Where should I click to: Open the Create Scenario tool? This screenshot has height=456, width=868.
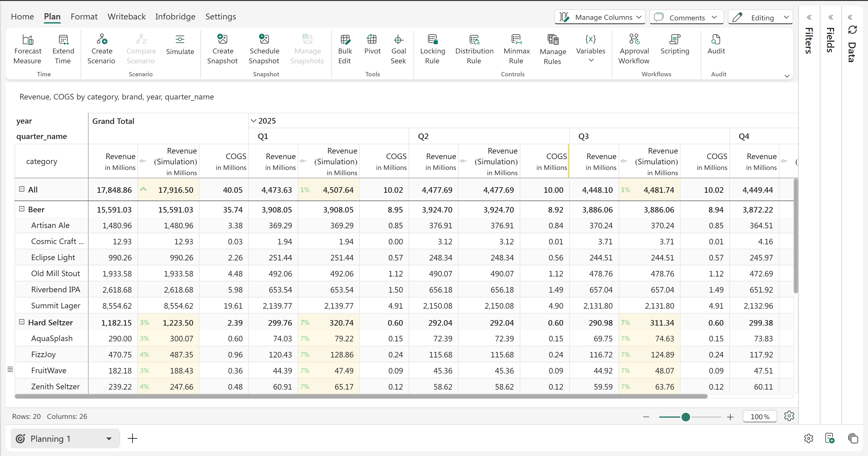coord(101,40)
